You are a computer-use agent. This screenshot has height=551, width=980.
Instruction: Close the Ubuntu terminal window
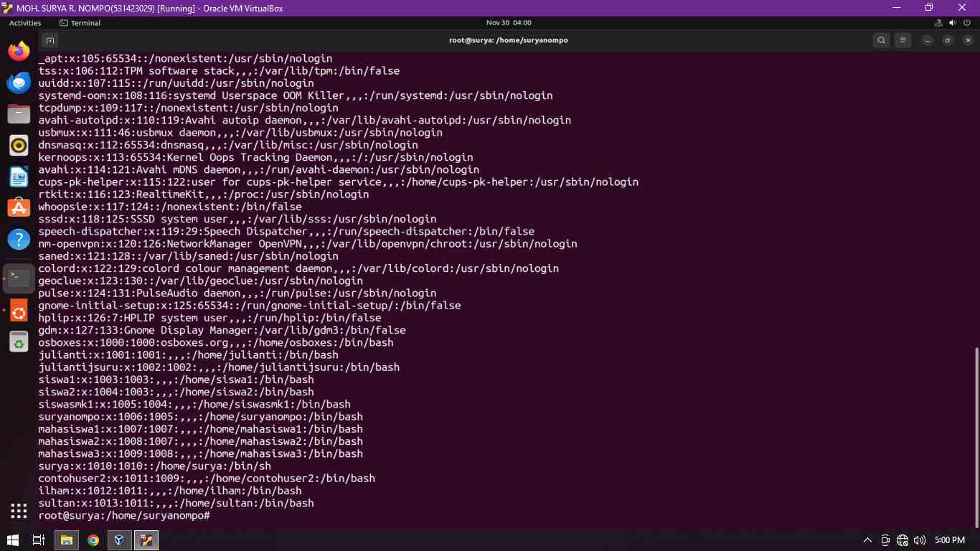pos(966,40)
